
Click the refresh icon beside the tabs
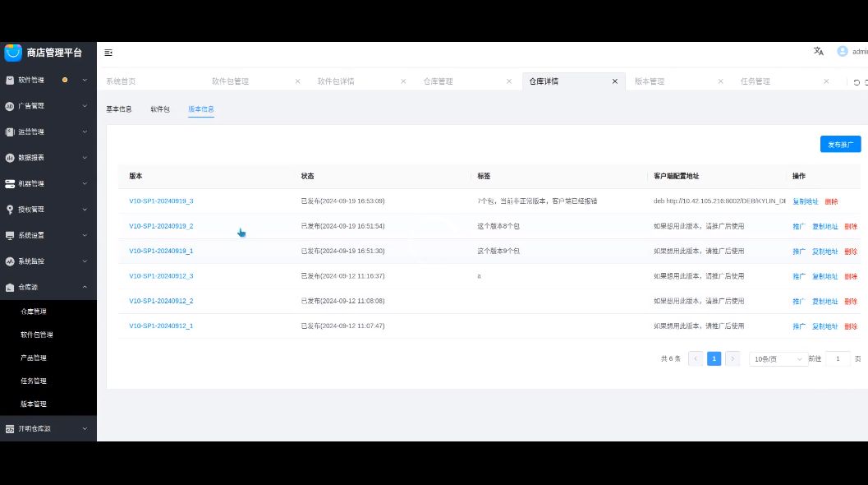tap(857, 82)
